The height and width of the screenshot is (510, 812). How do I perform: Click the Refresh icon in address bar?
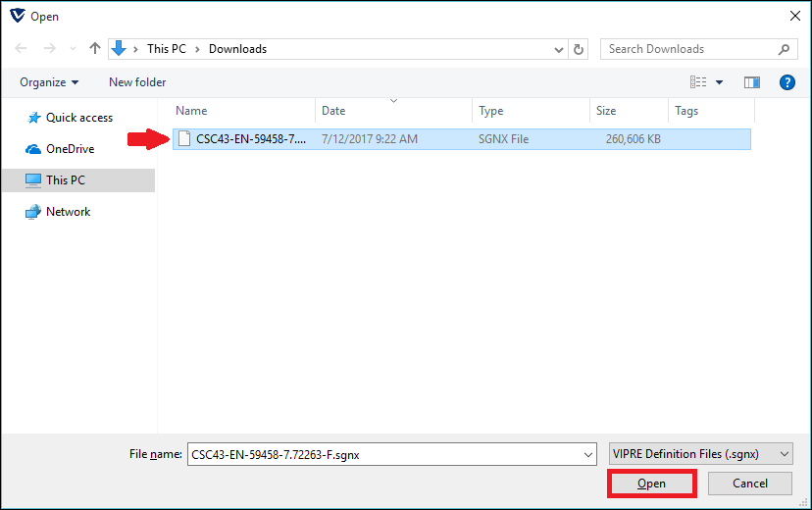[579, 49]
